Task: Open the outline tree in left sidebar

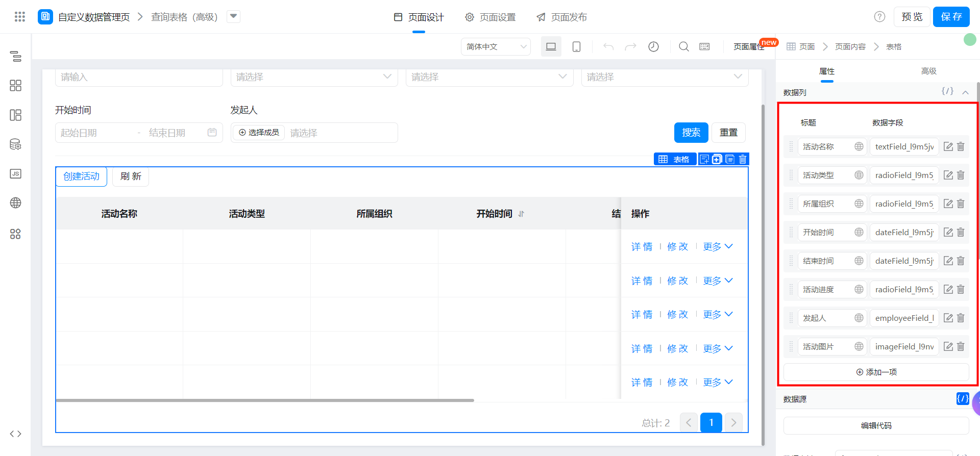Action: 15,56
